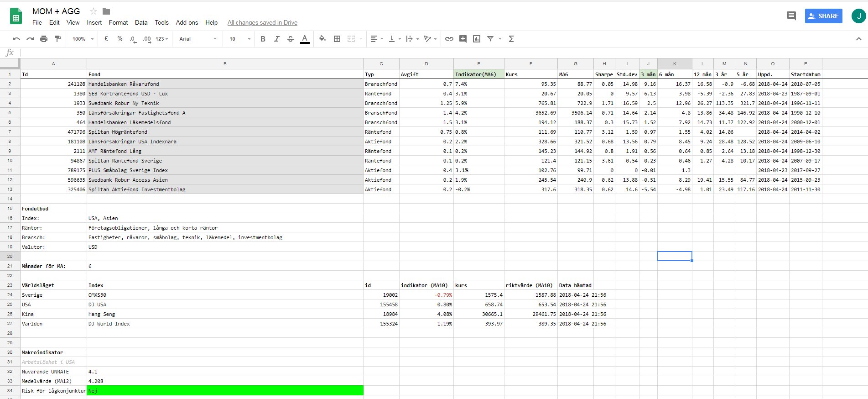Hide the menus with the collapse chevron
This screenshot has width=868, height=399.
click(859, 39)
